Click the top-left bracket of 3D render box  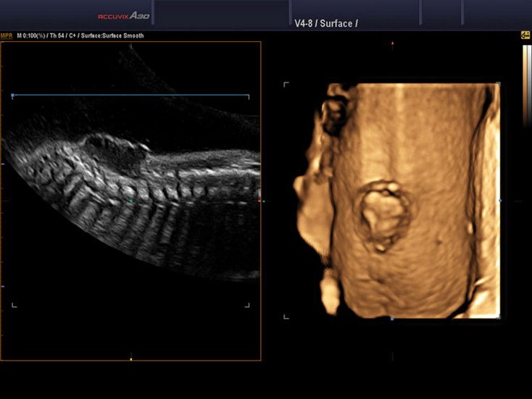[x=286, y=85]
